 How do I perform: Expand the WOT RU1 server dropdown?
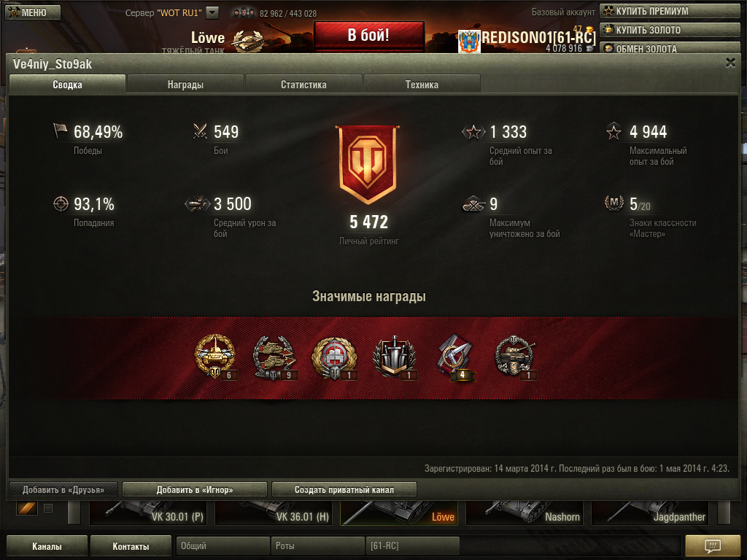click(x=212, y=13)
